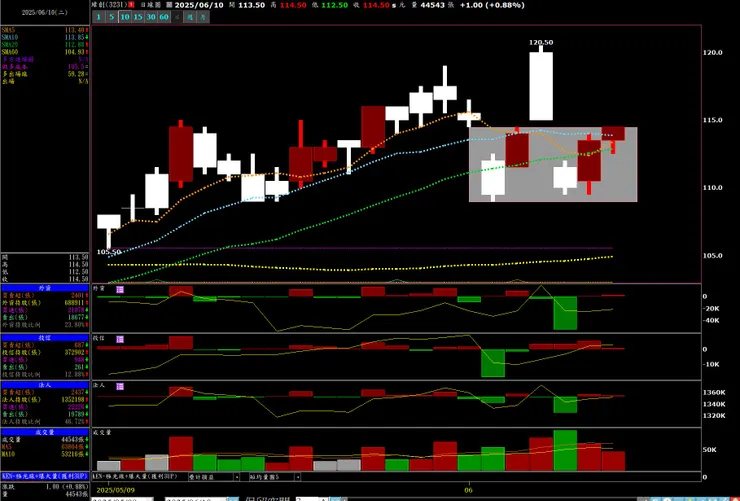740x501 pixels.
Task: Click the 外資持股 688911 value
Action: coord(75,302)
